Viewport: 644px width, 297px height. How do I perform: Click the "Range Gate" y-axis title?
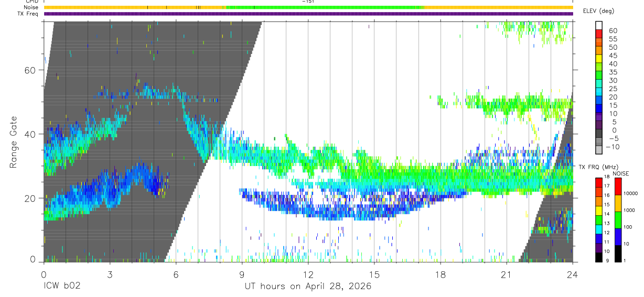(15, 142)
